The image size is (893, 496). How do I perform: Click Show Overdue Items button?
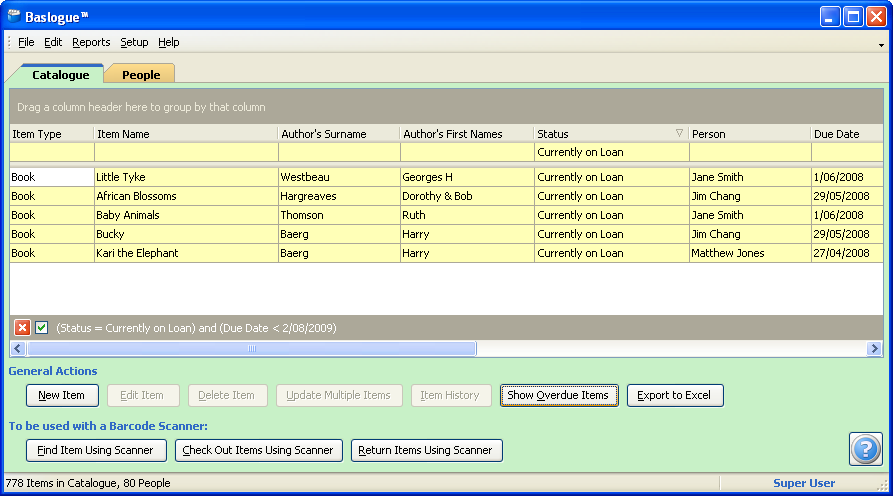click(x=559, y=395)
